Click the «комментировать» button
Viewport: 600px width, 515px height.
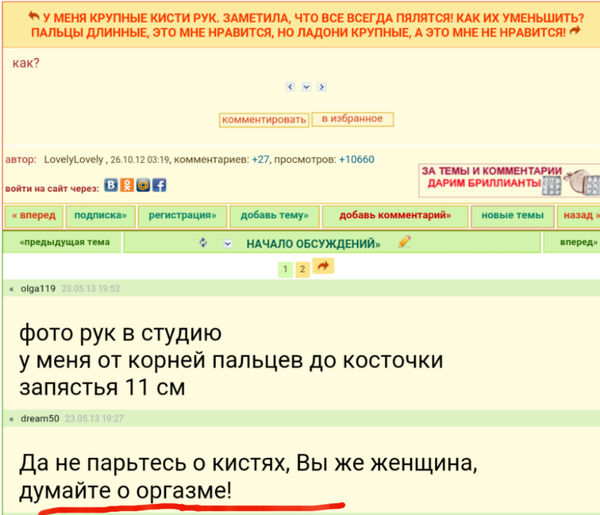pyautogui.click(x=264, y=120)
